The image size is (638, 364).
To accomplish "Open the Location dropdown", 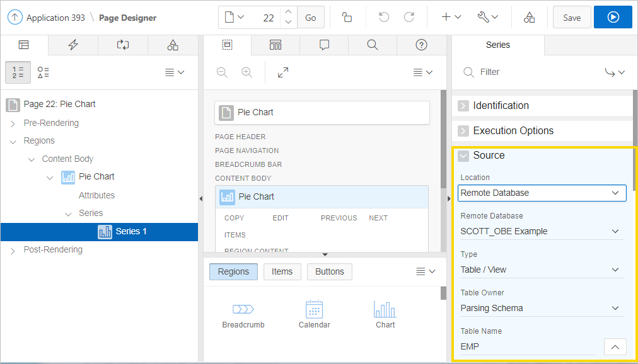I will coord(542,193).
